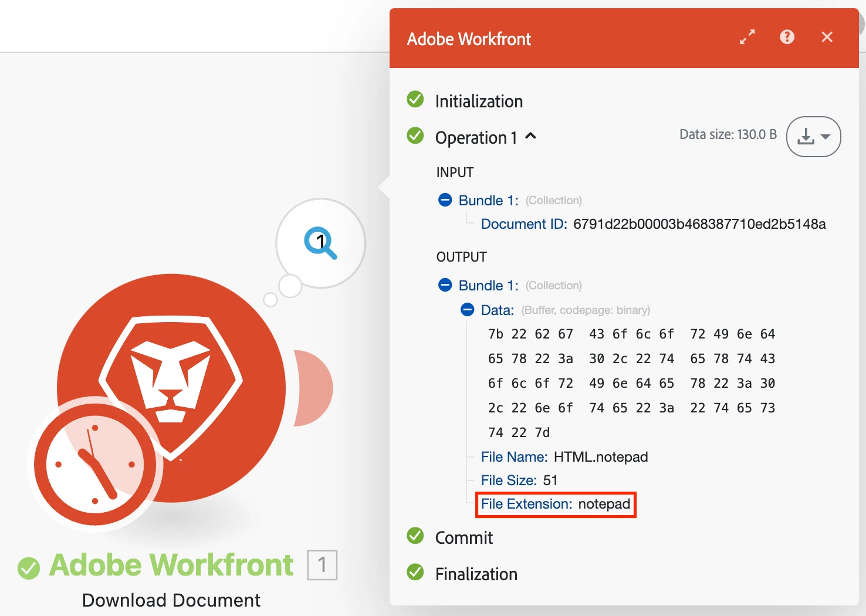Viewport: 866px width, 616px height.
Task: Click the Operation 1 green check icon
Action: pos(415,136)
